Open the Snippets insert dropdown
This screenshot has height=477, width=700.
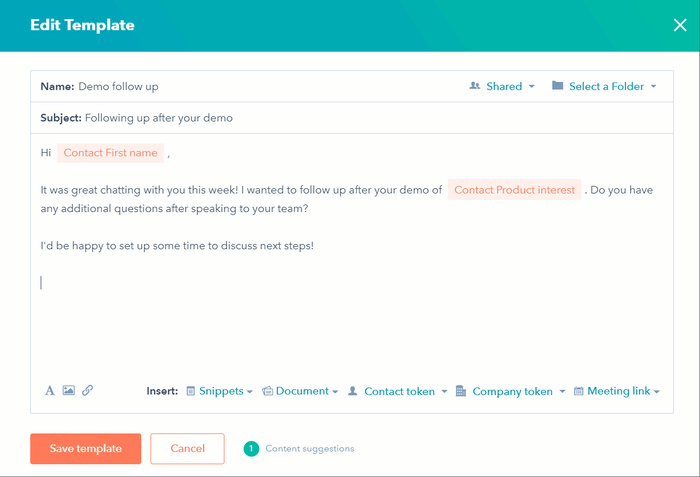coord(220,392)
